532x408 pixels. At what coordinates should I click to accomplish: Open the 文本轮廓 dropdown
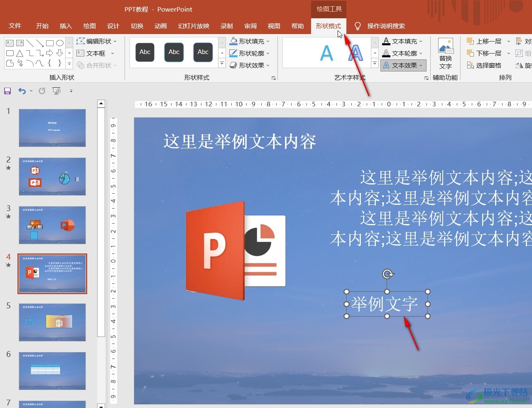tap(402, 53)
